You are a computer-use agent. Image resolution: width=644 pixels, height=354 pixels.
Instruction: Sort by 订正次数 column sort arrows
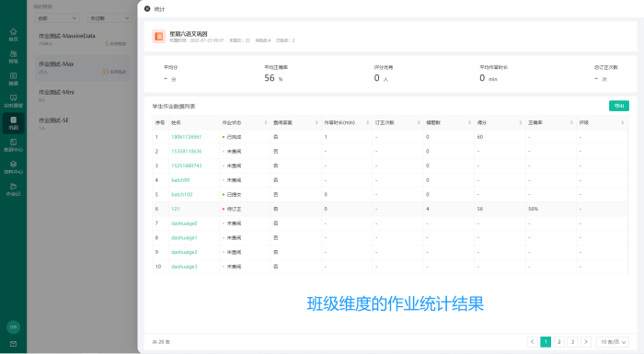click(419, 123)
